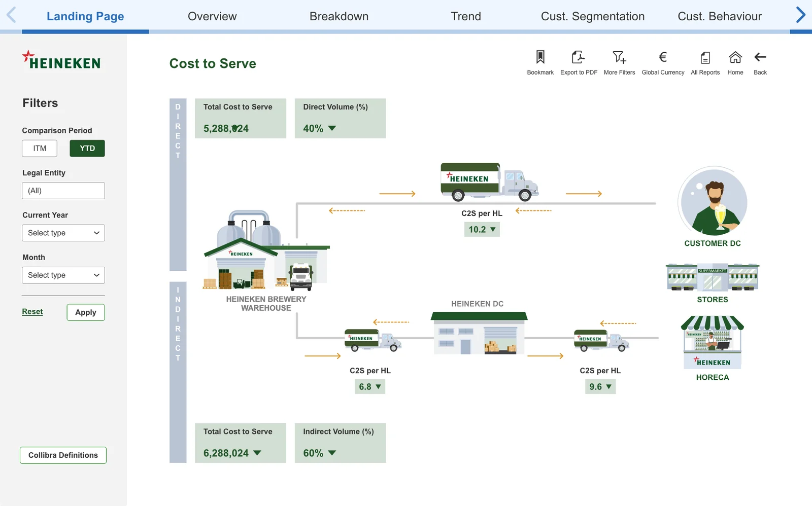
Task: Open the Current Year dropdown
Action: (63, 233)
